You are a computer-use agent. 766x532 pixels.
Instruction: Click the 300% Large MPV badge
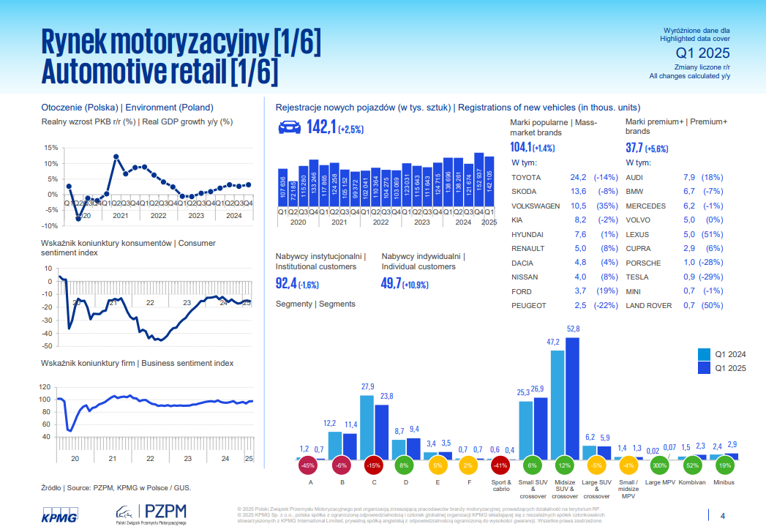click(659, 465)
